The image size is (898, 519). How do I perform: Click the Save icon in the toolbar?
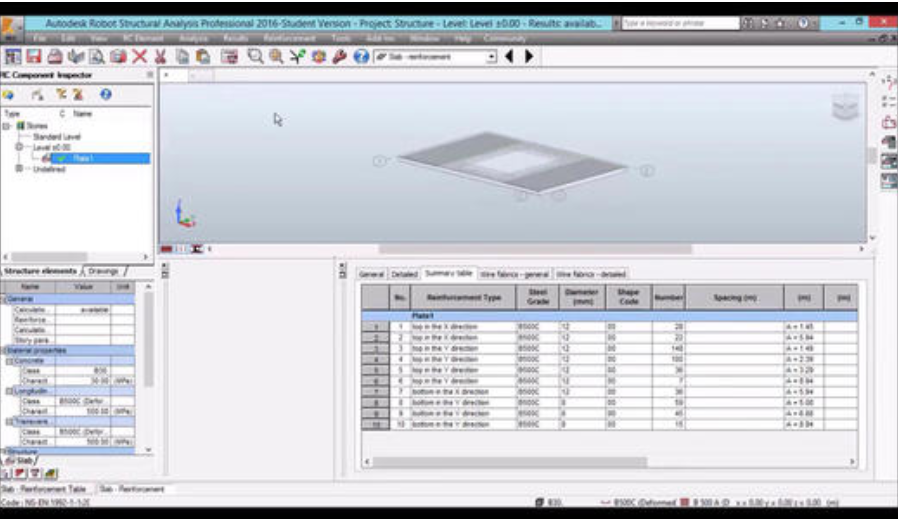pyautogui.click(x=32, y=57)
